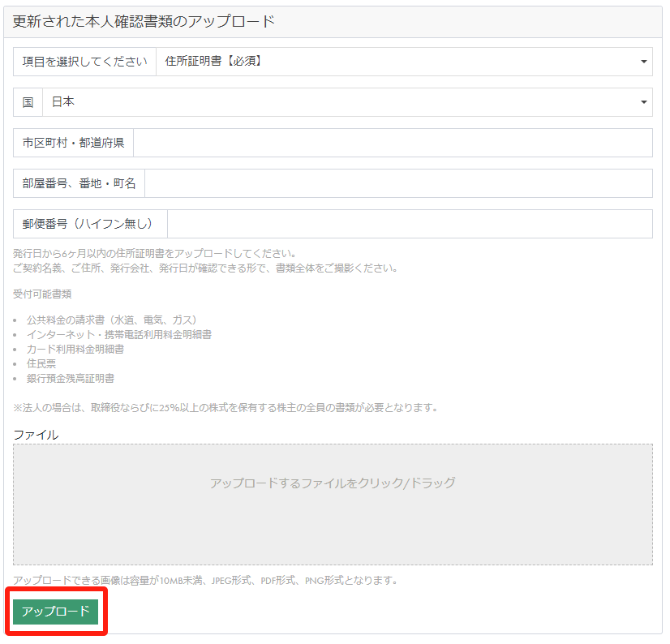Click the カード利用料金明細書 list item

(x=75, y=349)
